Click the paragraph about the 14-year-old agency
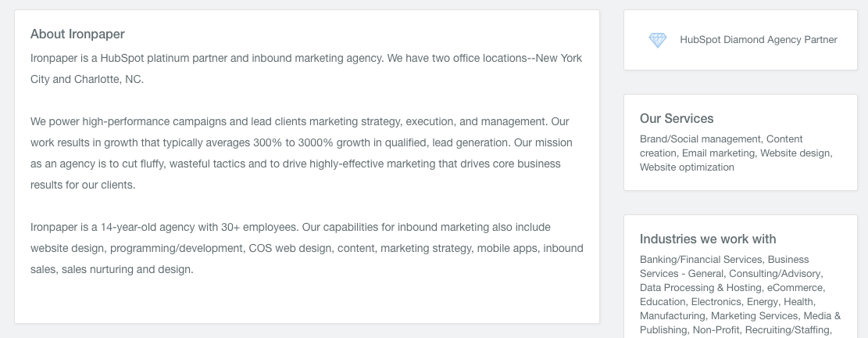 pos(307,248)
